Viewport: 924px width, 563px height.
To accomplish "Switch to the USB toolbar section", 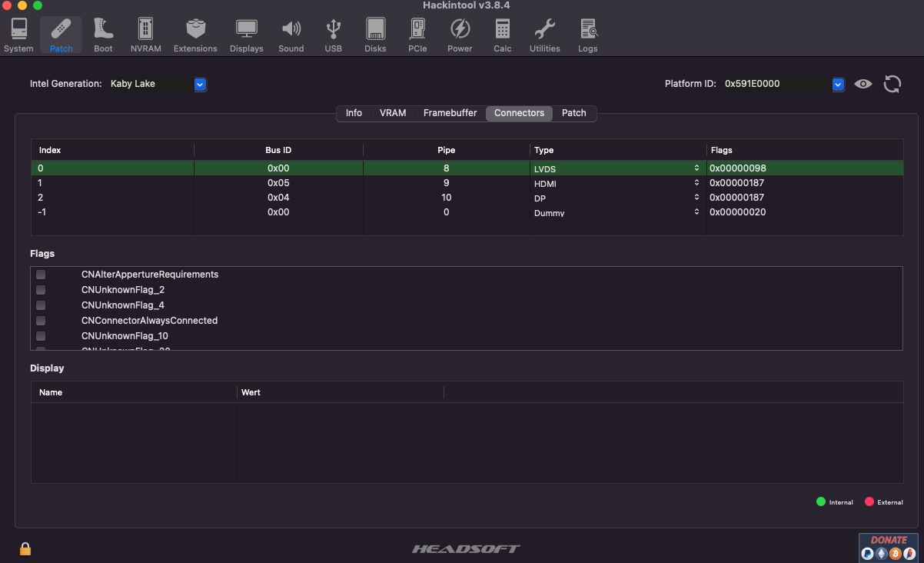I will click(x=333, y=35).
